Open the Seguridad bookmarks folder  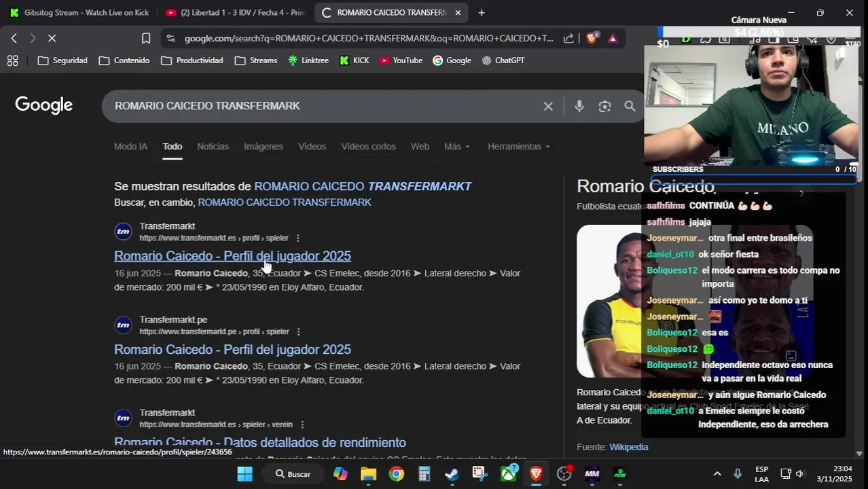62,60
